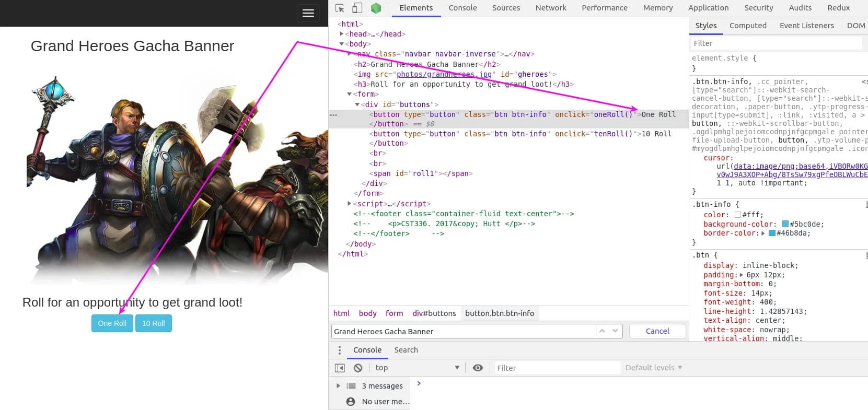Open the Computed styles tab
Image resolution: width=868 pixels, height=410 pixels.
pos(747,26)
